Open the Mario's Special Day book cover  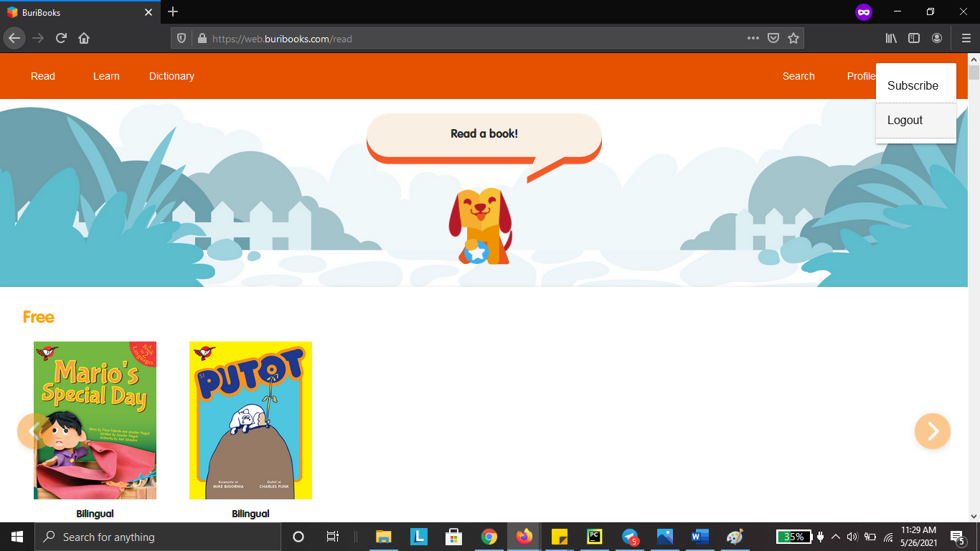[95, 420]
